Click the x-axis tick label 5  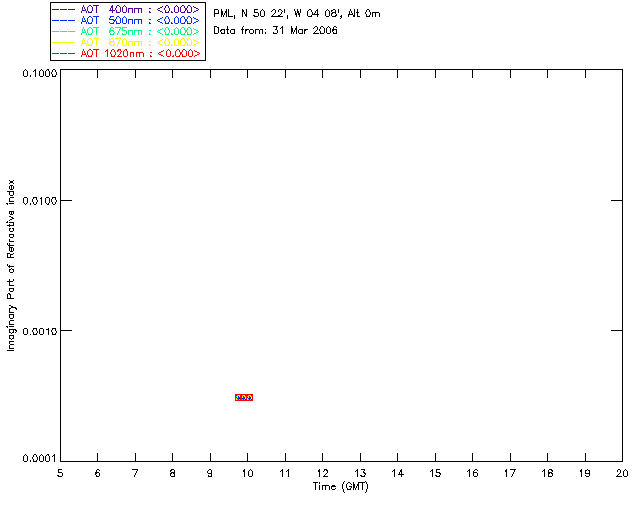pos(60,473)
